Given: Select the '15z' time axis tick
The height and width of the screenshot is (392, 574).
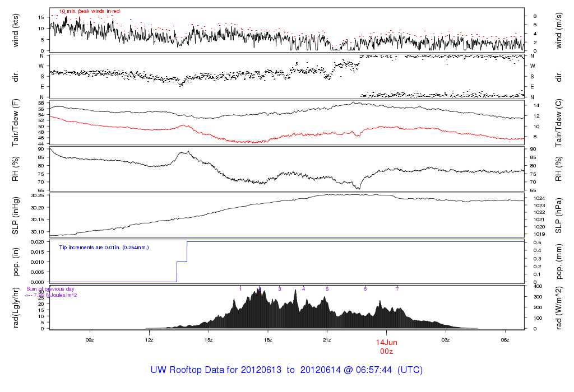Looking at the screenshot, I should (x=209, y=340).
